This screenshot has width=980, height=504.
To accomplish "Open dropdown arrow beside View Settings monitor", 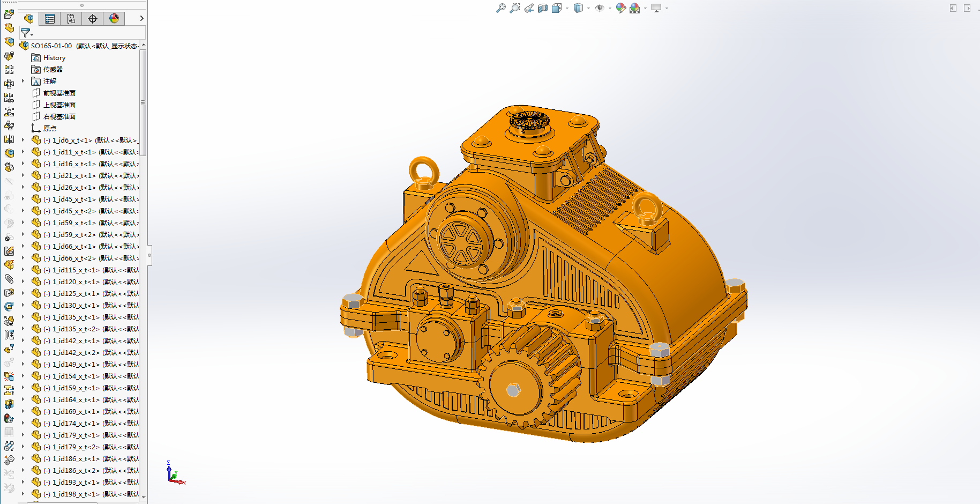I will point(667,8).
